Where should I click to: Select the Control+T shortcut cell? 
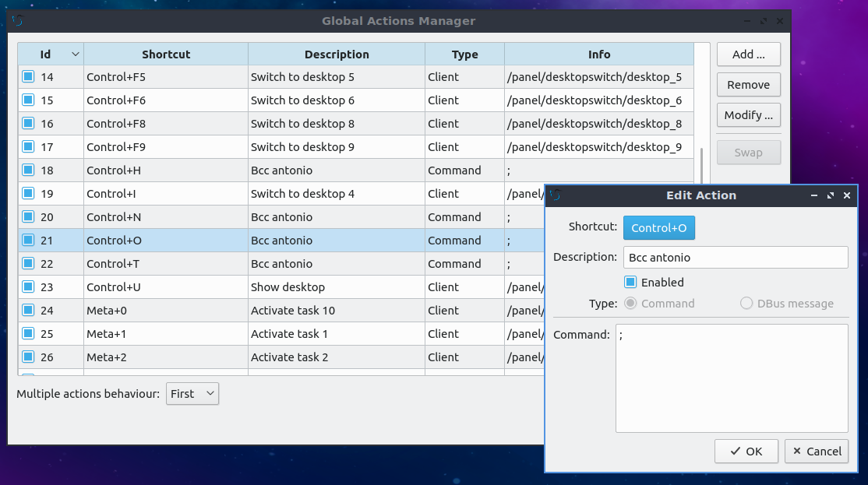[x=165, y=264]
